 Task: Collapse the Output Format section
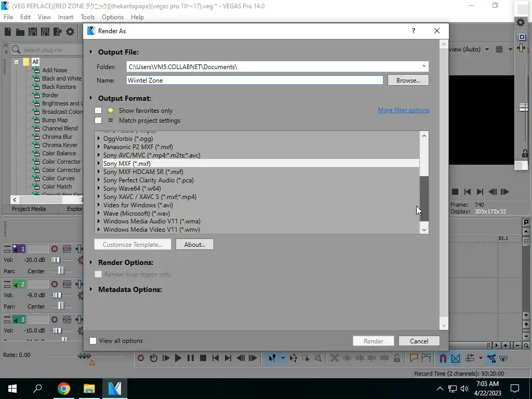point(91,98)
